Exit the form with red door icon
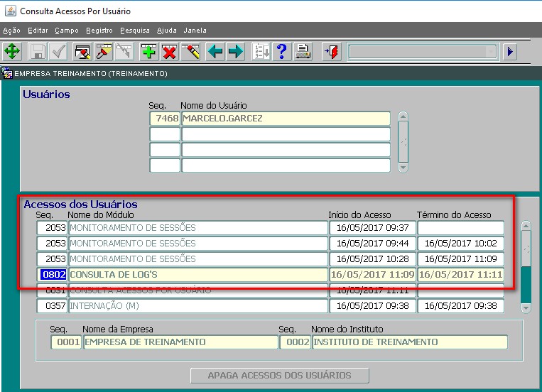The width and height of the screenshot is (542, 392). [x=332, y=52]
